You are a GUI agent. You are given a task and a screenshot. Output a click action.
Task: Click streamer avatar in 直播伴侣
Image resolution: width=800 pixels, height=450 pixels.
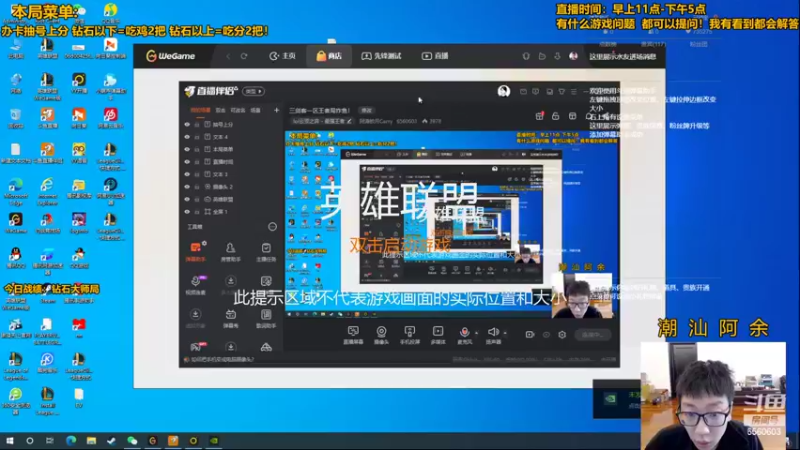tap(504, 91)
